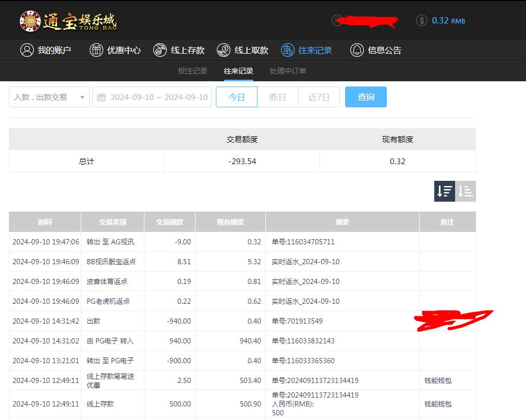Viewport: 526px width, 420px height.
Task: Open the 2024-09-10 date range picker
Action: (152, 97)
